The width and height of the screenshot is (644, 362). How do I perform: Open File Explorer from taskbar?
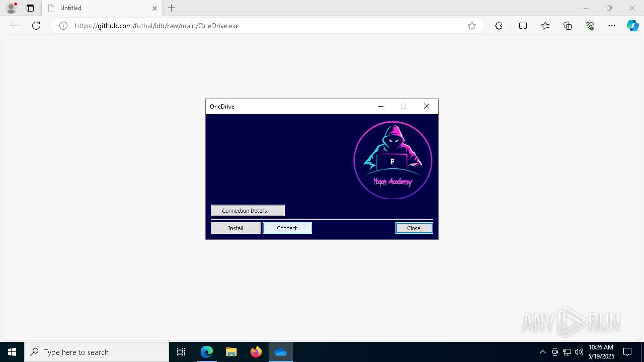[x=231, y=352]
